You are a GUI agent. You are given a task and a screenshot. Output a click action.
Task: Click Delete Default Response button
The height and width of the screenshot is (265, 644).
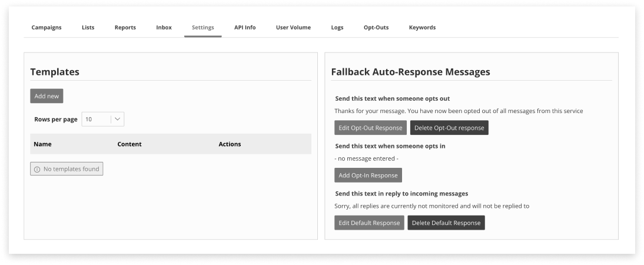pos(446,223)
